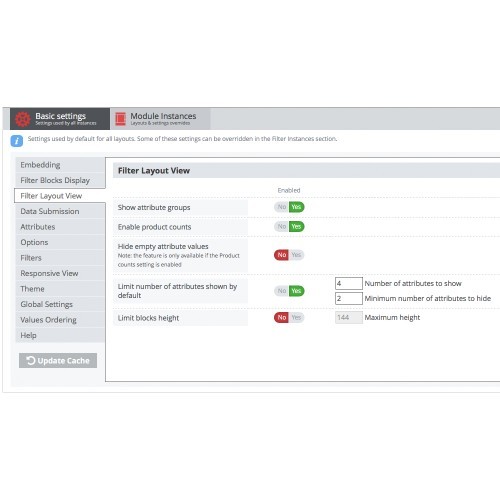The height and width of the screenshot is (500, 500).
Task: Click the Update Cache button
Action: [x=58, y=361]
